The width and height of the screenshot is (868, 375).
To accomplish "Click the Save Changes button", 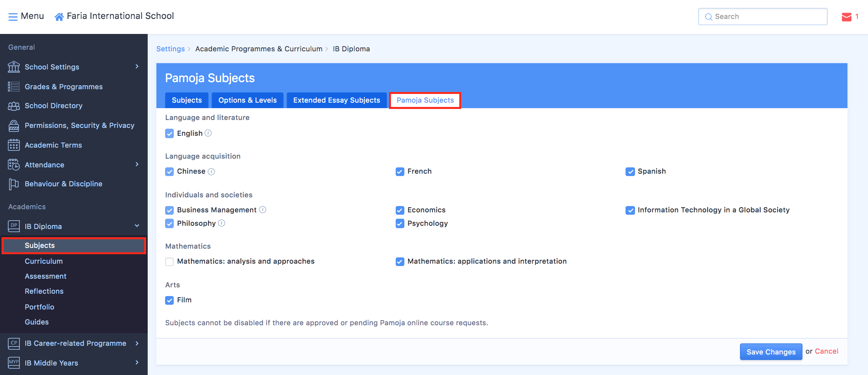I will [x=770, y=352].
